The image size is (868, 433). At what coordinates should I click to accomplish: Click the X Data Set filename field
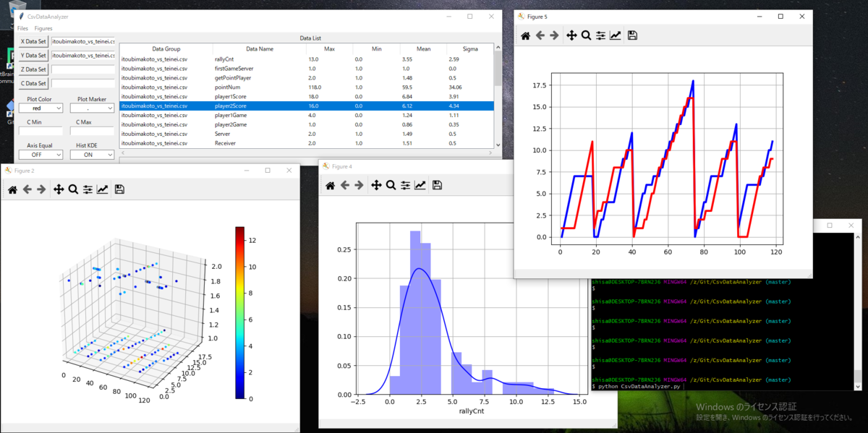click(x=82, y=42)
